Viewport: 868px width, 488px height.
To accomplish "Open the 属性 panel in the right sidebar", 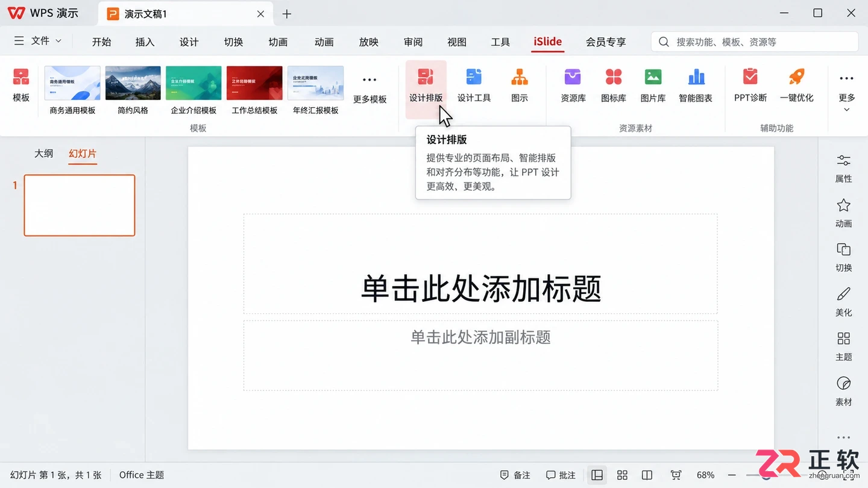I will [844, 168].
